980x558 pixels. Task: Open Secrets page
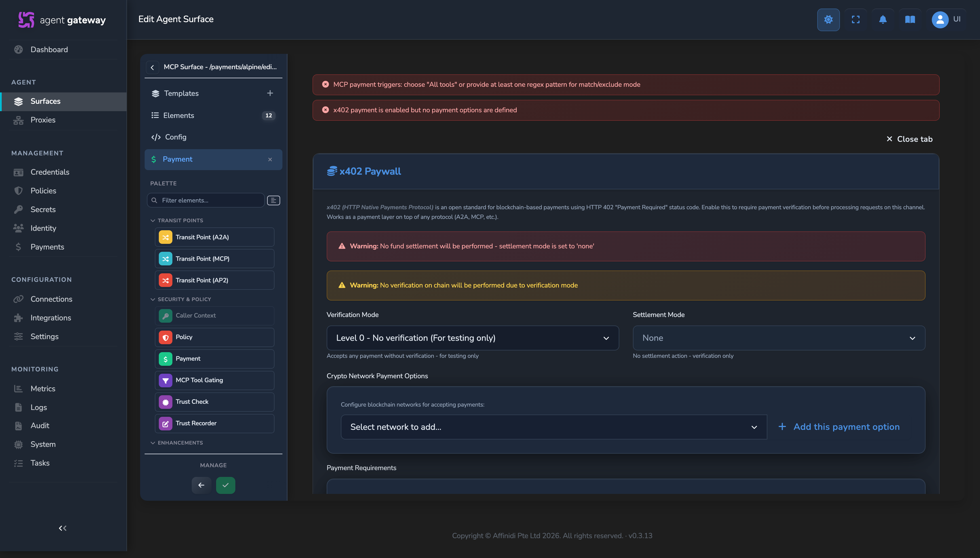43,210
